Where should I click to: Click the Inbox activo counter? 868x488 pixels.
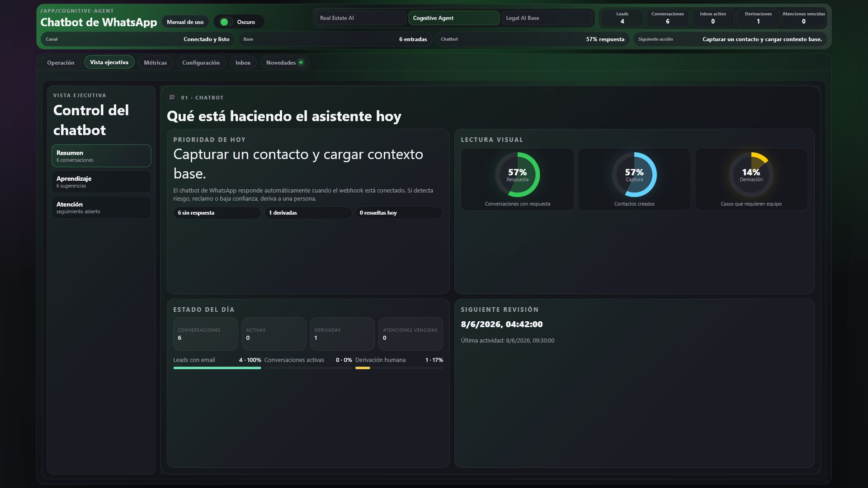(x=713, y=18)
